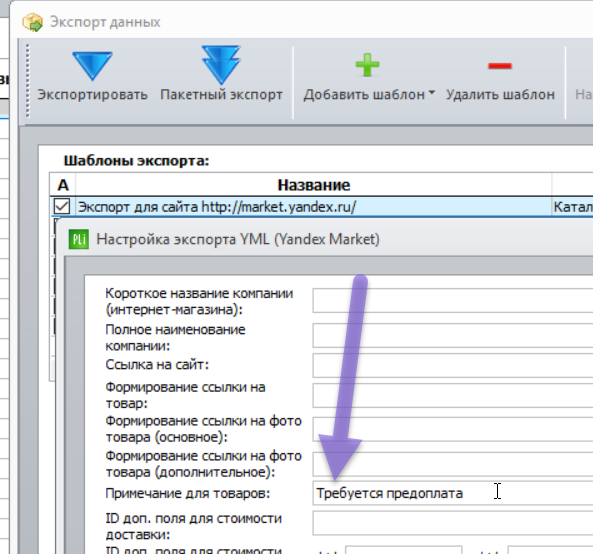593x554 pixels.
Task: Focus the Полное наименование компании field
Action: pyautogui.click(x=453, y=335)
